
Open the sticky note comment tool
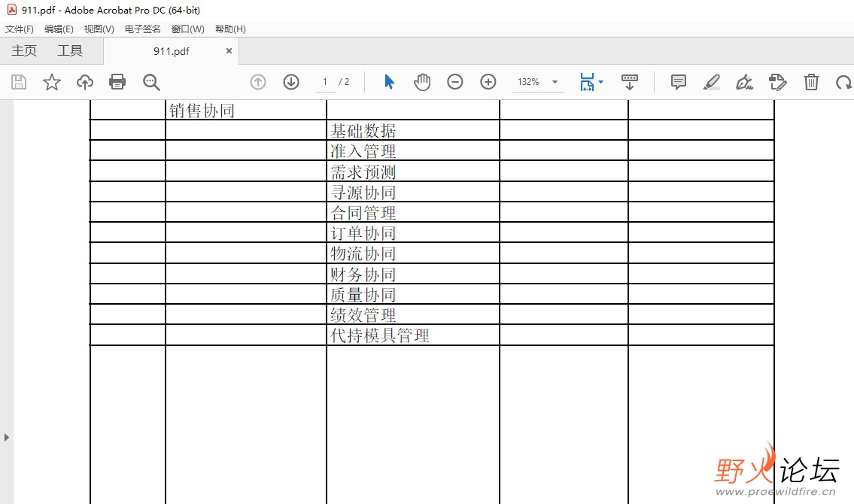coord(678,82)
